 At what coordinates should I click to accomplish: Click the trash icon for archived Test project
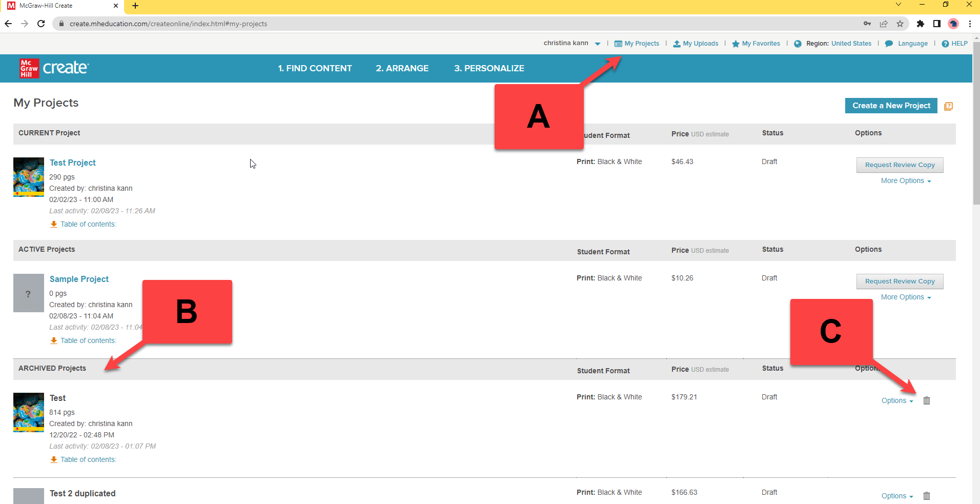pyautogui.click(x=926, y=400)
